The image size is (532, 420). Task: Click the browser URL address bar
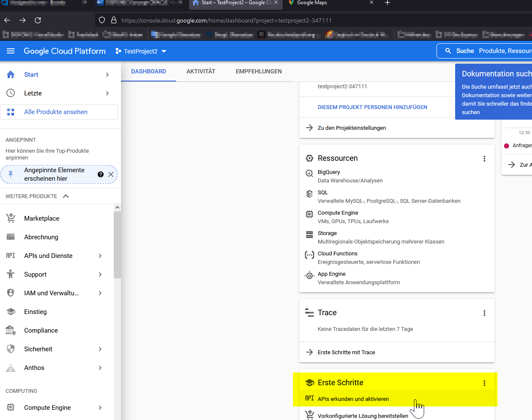tap(314, 20)
